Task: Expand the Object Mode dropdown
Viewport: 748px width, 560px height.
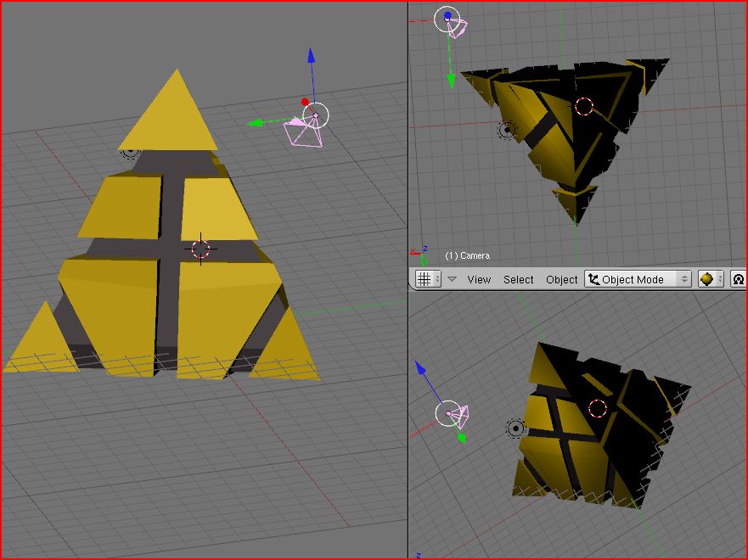Action: point(638,279)
